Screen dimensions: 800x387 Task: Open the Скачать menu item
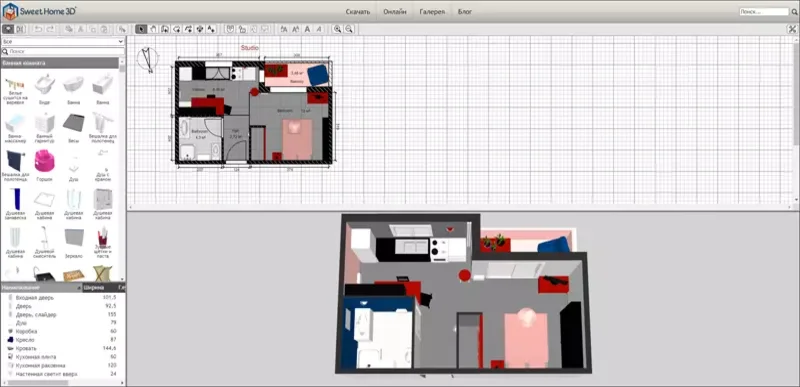point(358,12)
